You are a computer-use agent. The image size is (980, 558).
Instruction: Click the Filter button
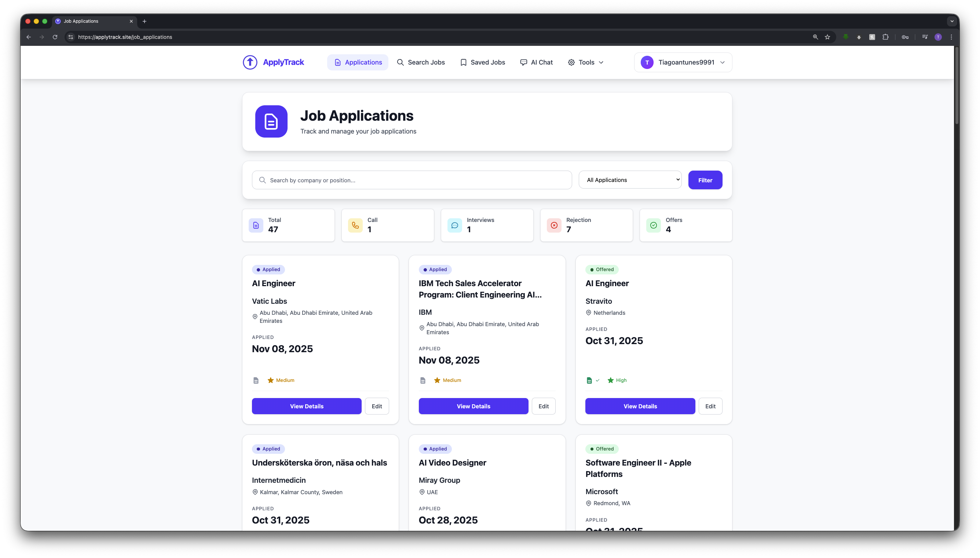pyautogui.click(x=705, y=180)
